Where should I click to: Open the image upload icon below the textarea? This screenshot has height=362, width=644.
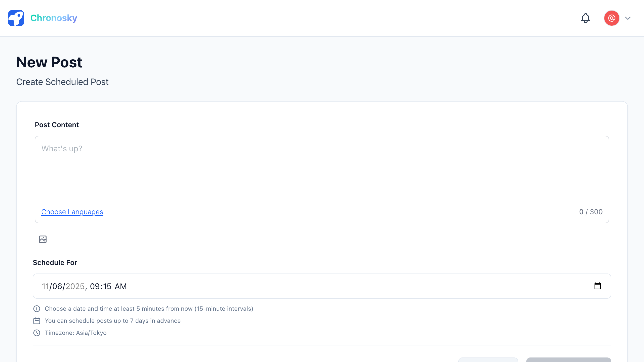[x=43, y=239]
